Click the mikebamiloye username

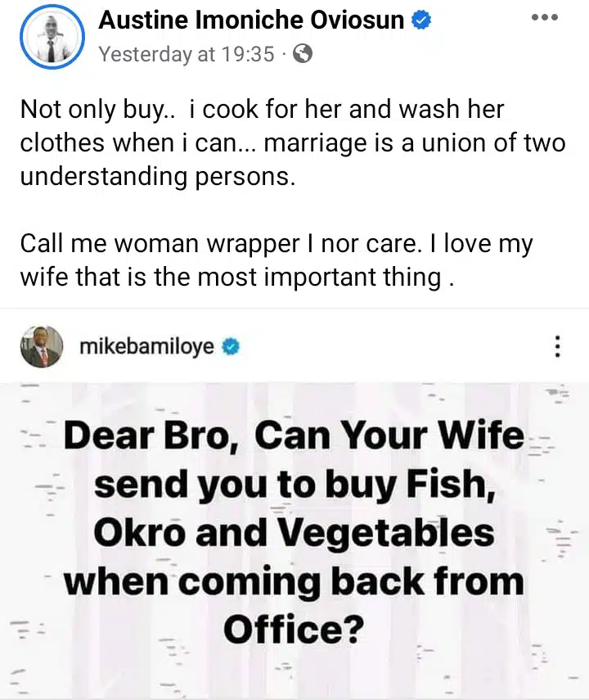147,346
